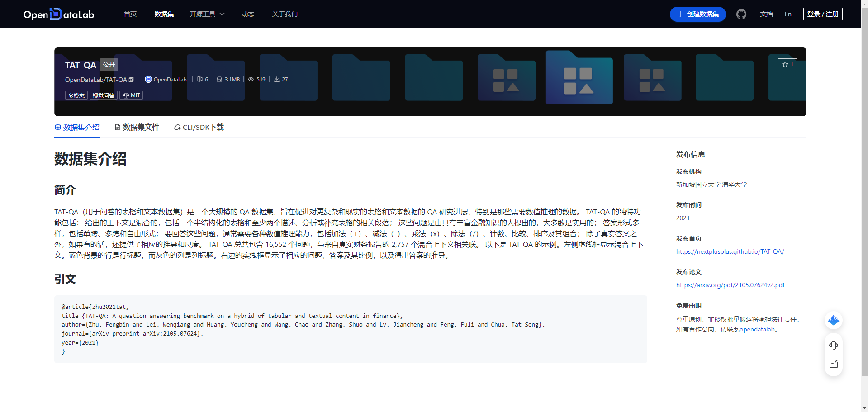
Task: Go to 首页 in navigation
Action: 130,14
